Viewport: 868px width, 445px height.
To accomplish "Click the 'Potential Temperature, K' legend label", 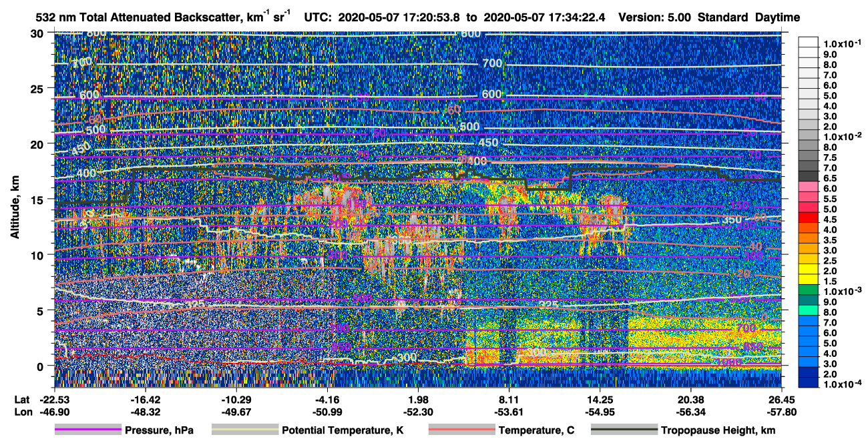I will 343,430.
